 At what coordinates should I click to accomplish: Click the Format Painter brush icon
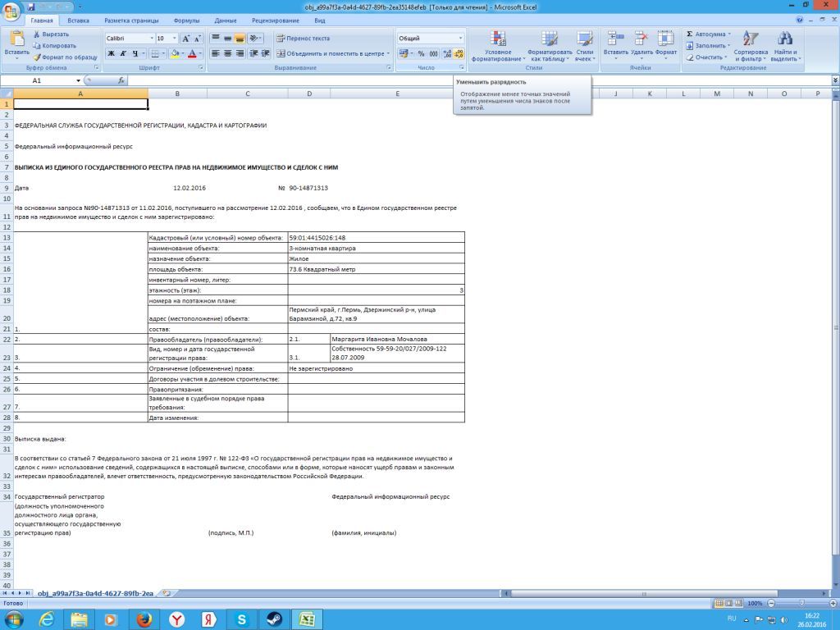point(37,57)
